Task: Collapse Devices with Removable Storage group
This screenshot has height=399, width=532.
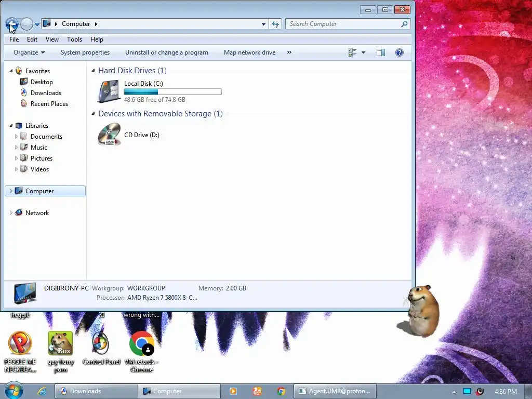Action: [93, 114]
